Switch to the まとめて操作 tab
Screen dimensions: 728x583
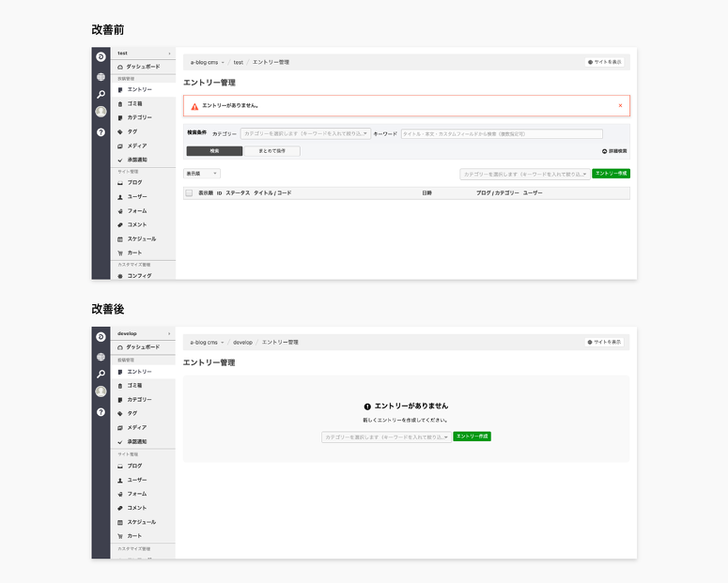point(271,150)
